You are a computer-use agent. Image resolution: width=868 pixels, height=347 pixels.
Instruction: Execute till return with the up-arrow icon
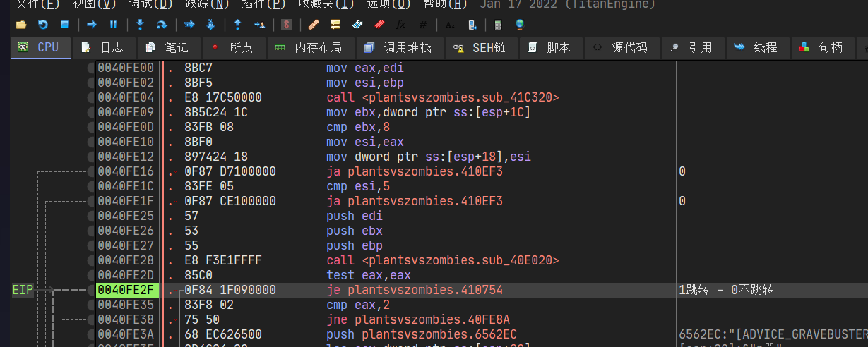pos(237,25)
